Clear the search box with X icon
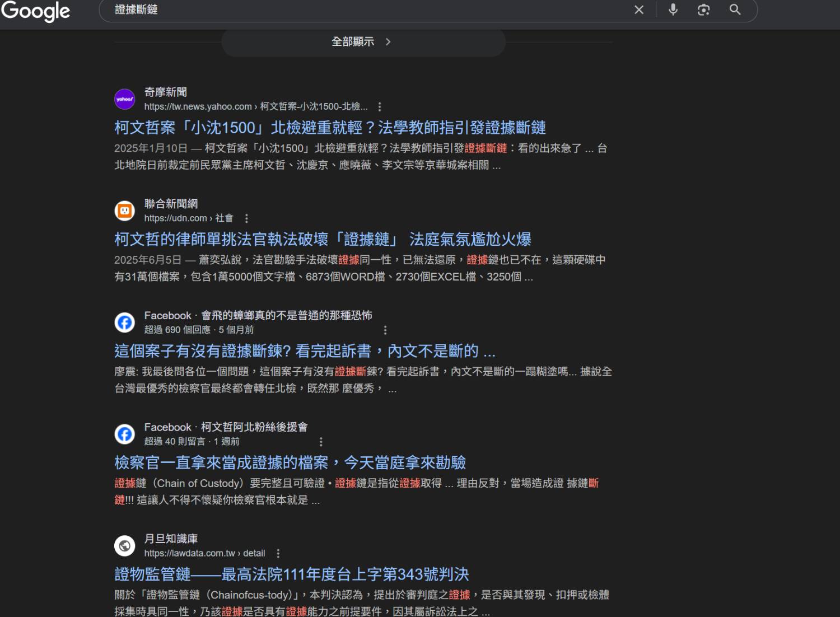 639,10
